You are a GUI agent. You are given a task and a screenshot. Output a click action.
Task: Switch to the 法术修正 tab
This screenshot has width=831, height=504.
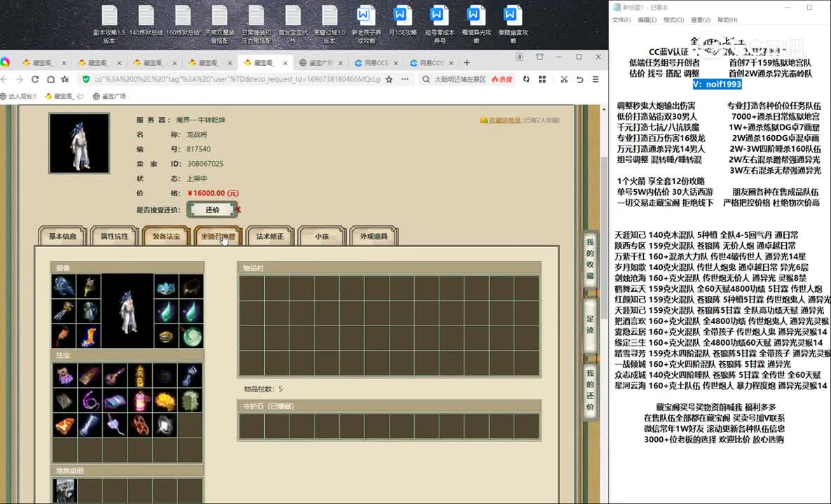[270, 236]
